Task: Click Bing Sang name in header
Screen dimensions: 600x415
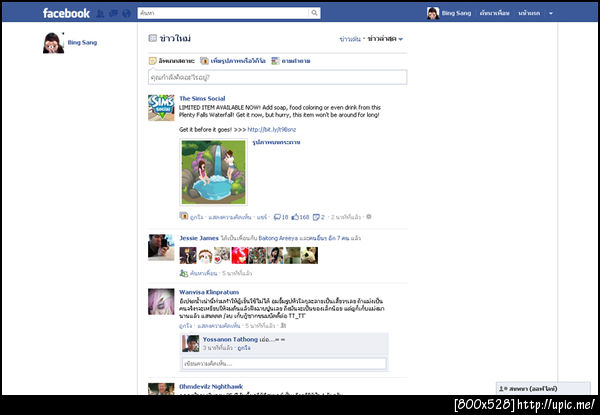Action: click(456, 13)
